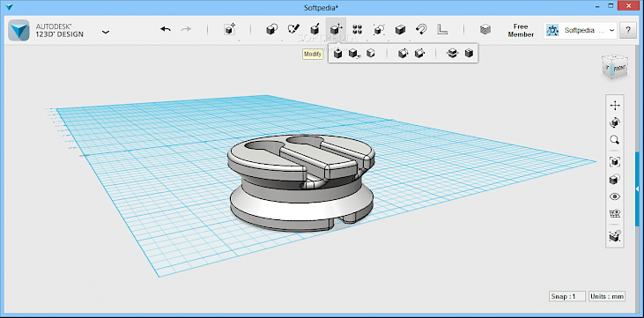Undo the last action
This screenshot has height=318, width=644.
(x=166, y=29)
